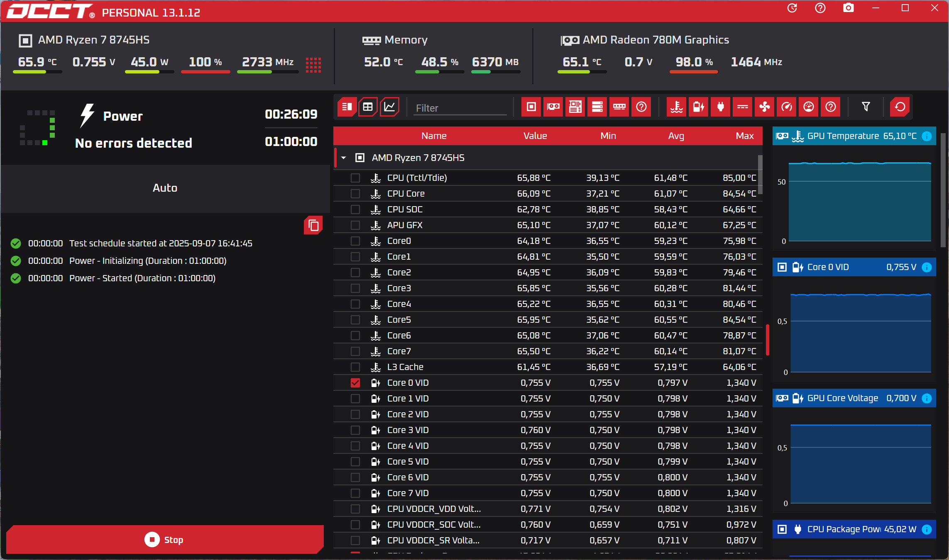Copy the test log with the copy icon

(x=313, y=225)
